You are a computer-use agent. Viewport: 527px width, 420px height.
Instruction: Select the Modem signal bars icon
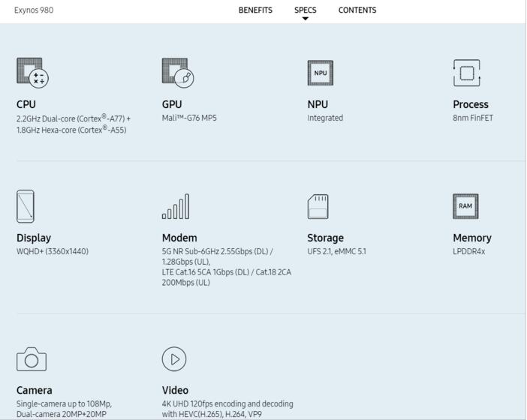click(176, 207)
